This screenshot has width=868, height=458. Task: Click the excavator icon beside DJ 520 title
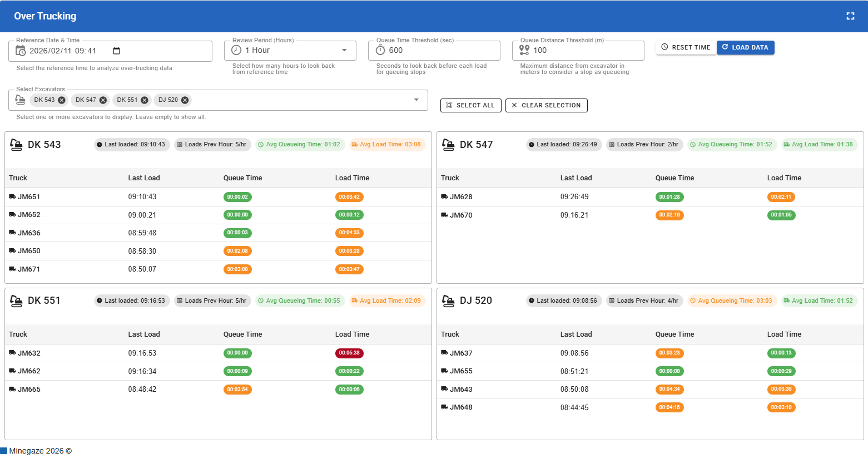pos(448,301)
